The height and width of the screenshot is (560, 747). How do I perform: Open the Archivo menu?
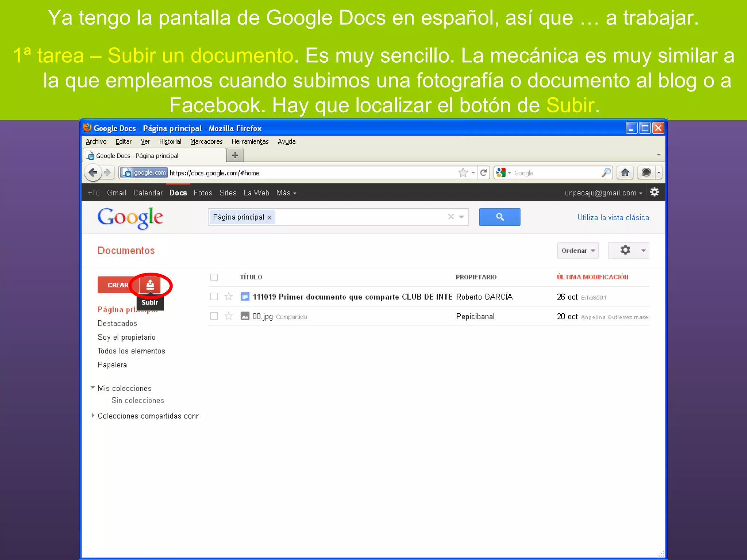pos(96,141)
